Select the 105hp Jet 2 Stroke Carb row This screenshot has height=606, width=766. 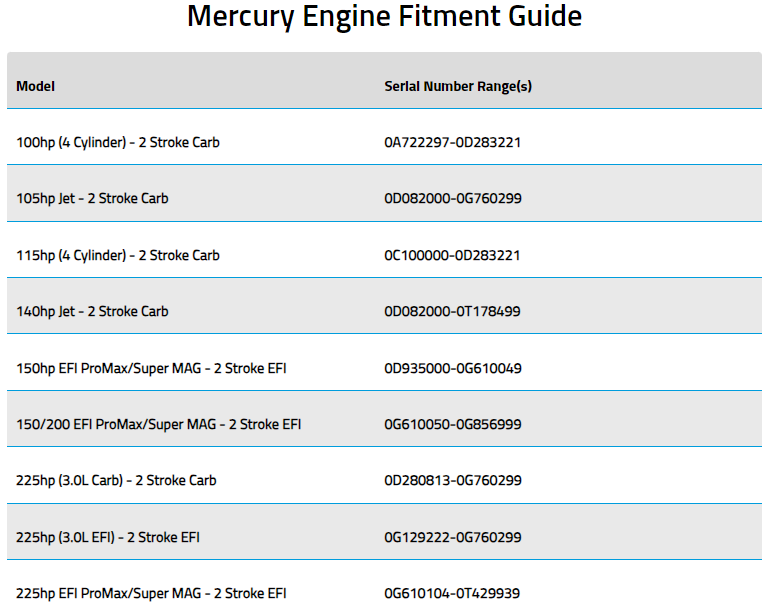click(x=384, y=193)
